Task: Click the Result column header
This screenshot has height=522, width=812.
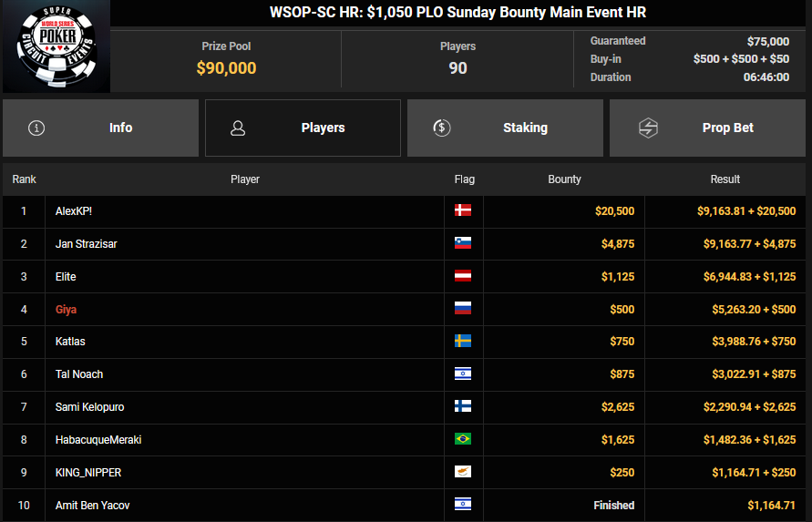Action: pyautogui.click(x=725, y=179)
